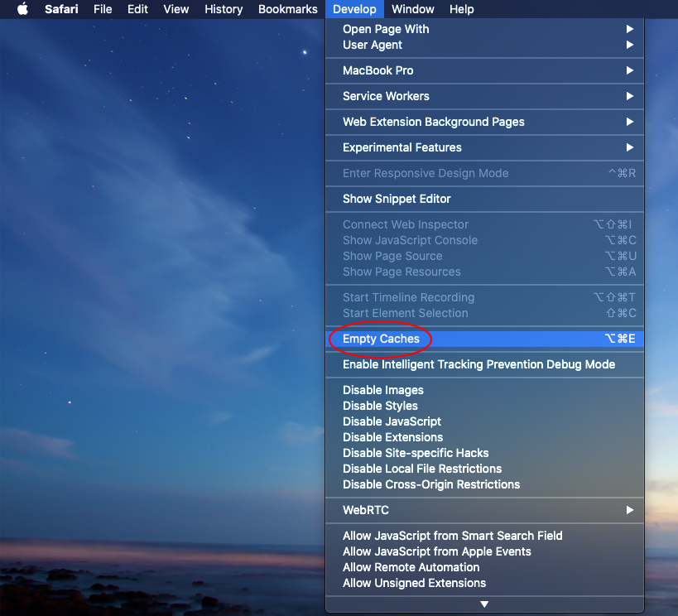Expand the Experimental Features submenu
This screenshot has width=678, height=616.
click(485, 147)
